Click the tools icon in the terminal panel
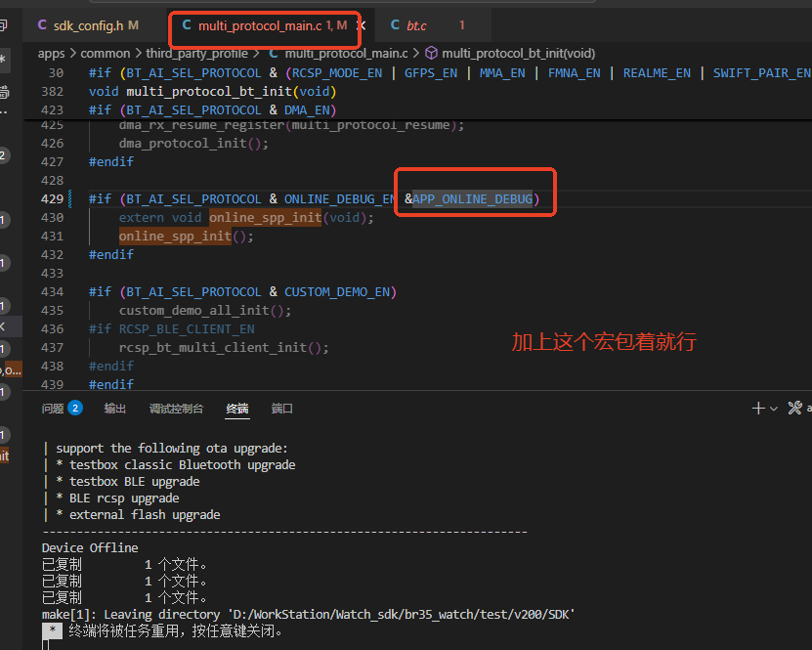Screen dimensions: 812x650 (795, 409)
